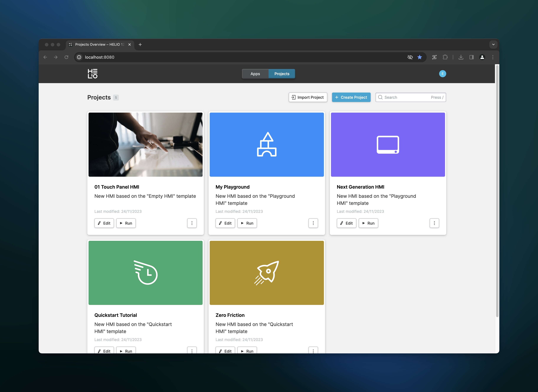Viewport: 538px width, 392px height.
Task: Click the HELIO logo icon
Action: [x=92, y=74]
